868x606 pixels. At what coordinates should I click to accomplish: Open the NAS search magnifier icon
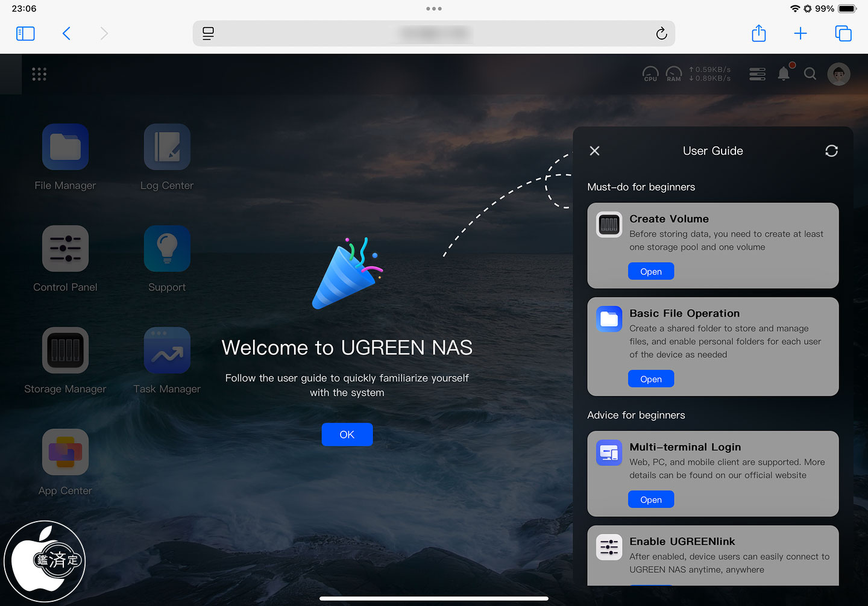point(810,74)
